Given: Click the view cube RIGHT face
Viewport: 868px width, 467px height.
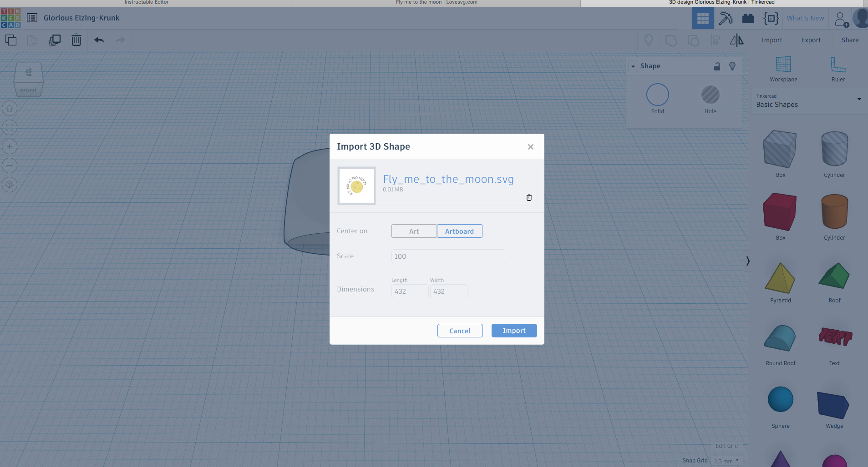Looking at the screenshot, I should pyautogui.click(x=28, y=90).
